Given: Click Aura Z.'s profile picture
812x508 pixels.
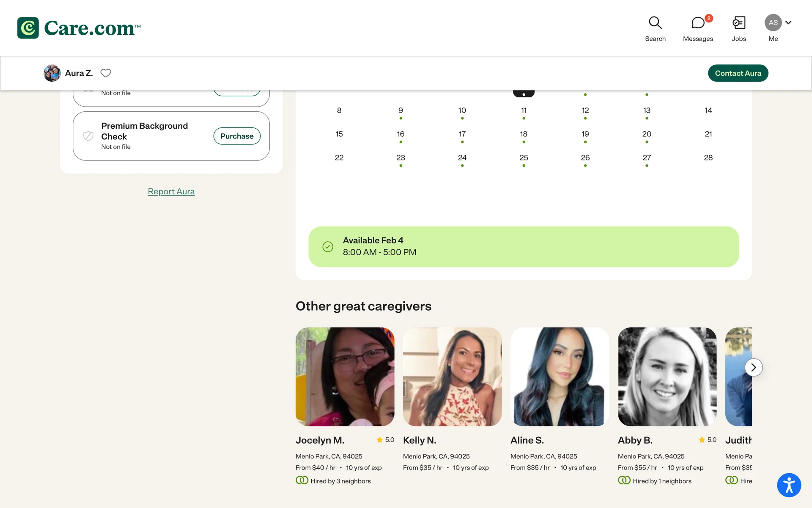Looking at the screenshot, I should [52, 73].
